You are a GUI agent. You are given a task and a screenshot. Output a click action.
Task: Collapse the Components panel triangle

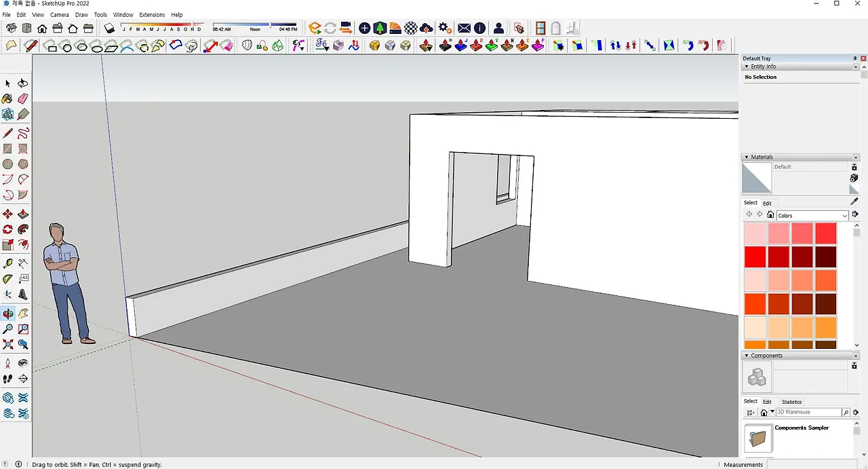point(747,356)
